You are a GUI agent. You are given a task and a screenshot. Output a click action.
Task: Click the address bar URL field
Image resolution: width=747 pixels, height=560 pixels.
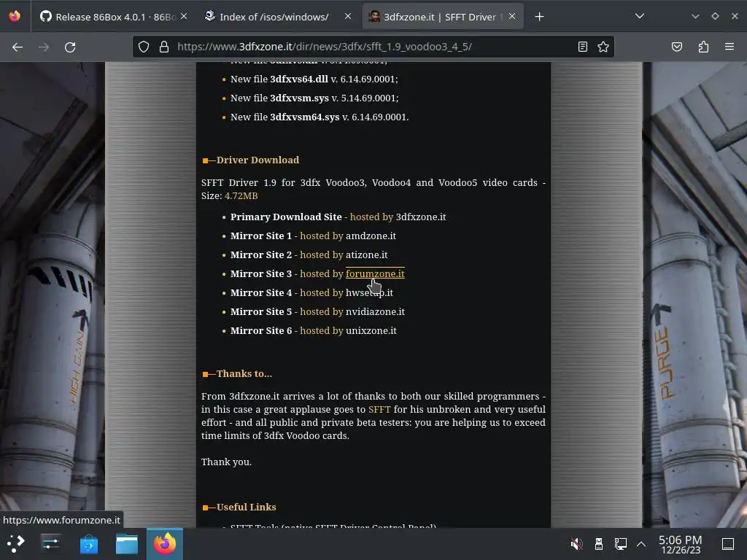[x=371, y=47]
